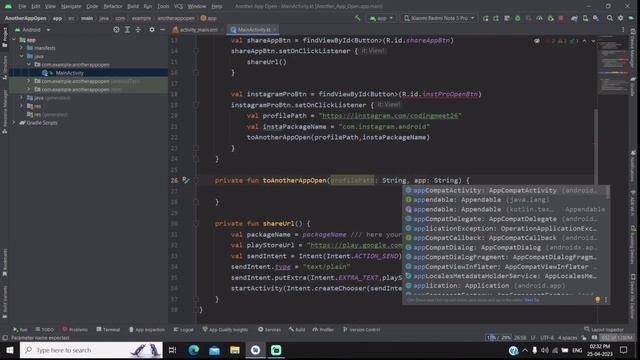The height and width of the screenshot is (360, 640).
Task: Open Version Control tool window
Action: point(362,329)
